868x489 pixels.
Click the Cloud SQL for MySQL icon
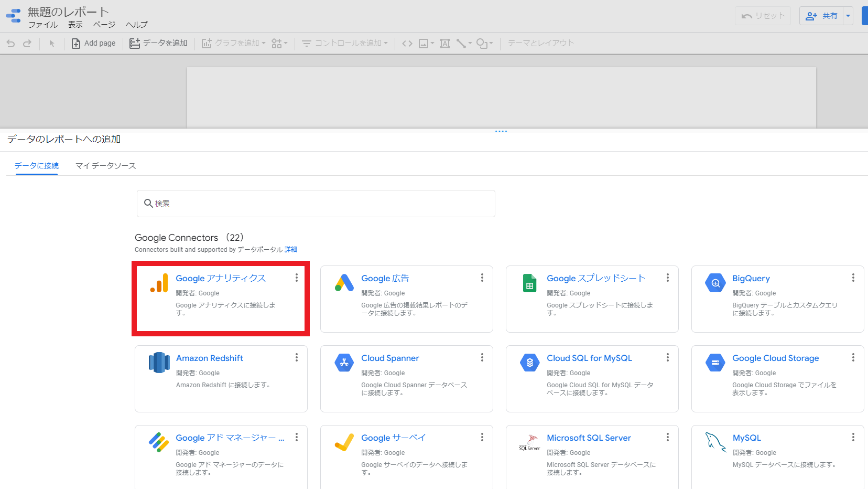[530, 363]
